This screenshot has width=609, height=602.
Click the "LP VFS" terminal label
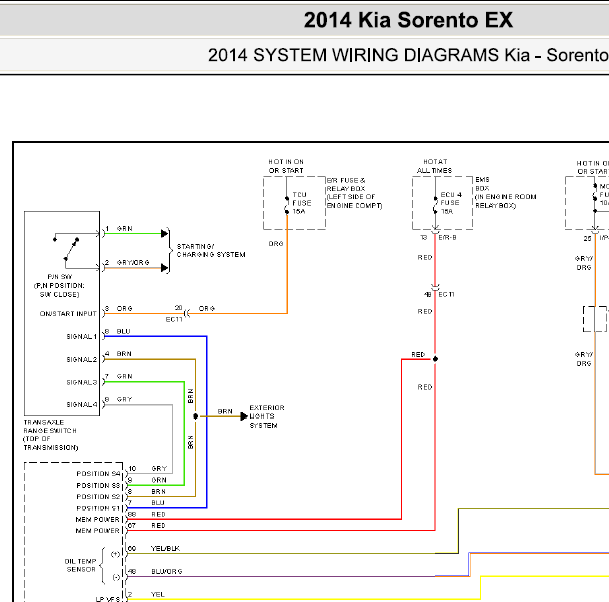tap(107, 599)
